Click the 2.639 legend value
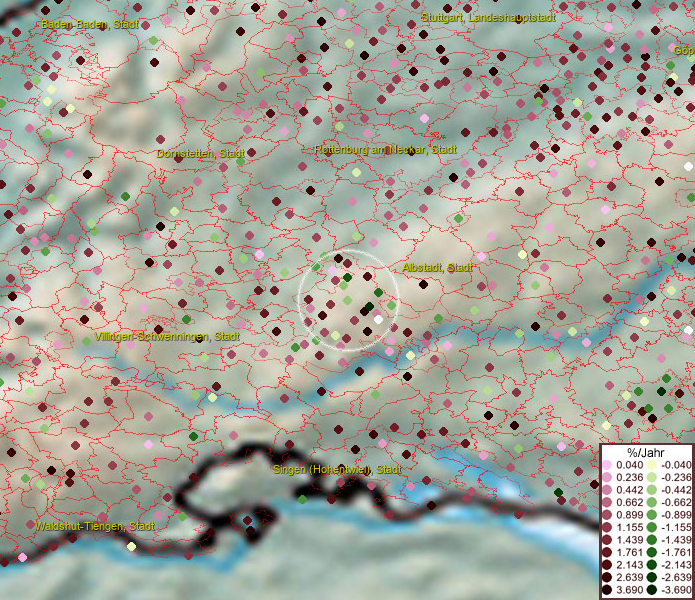Viewport: 695px width, 600px height. (629, 577)
